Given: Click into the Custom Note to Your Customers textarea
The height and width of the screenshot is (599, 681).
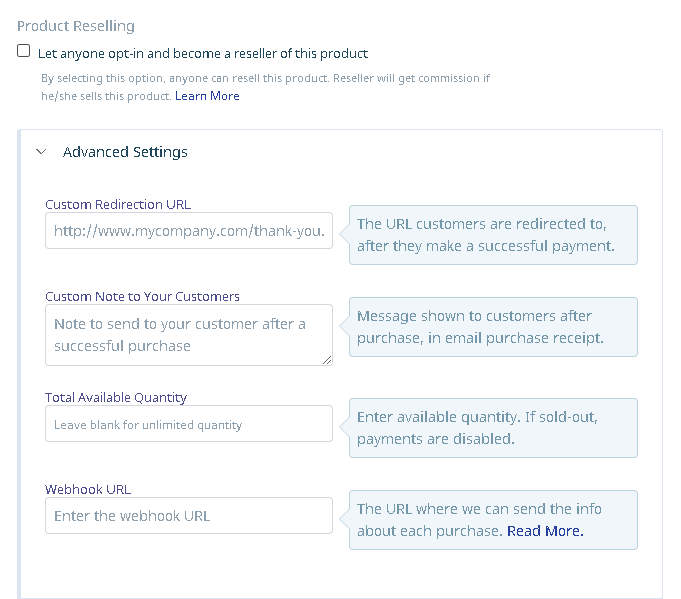Looking at the screenshot, I should (189, 335).
